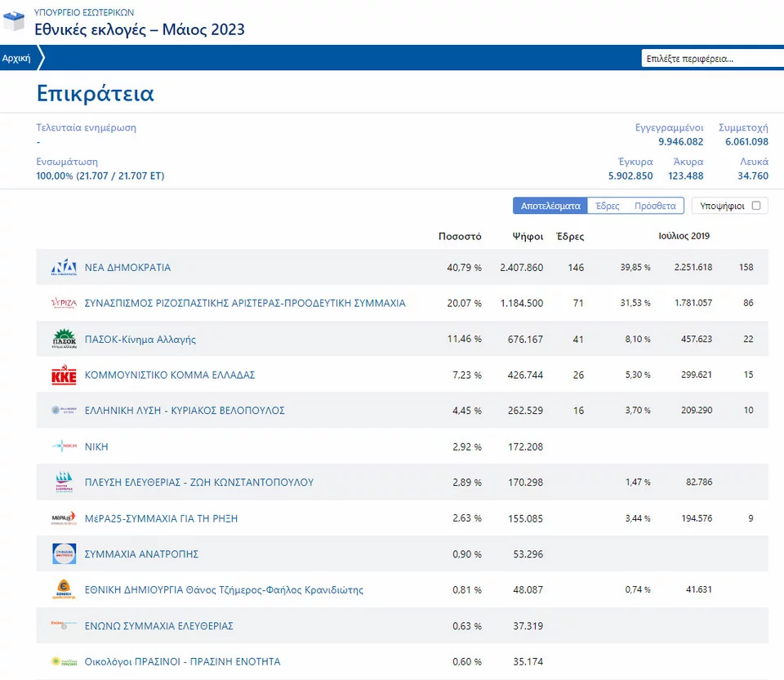This screenshot has height=680, width=784.
Task: Click the Ελληνική Λύση party logo
Action: pyautogui.click(x=64, y=411)
